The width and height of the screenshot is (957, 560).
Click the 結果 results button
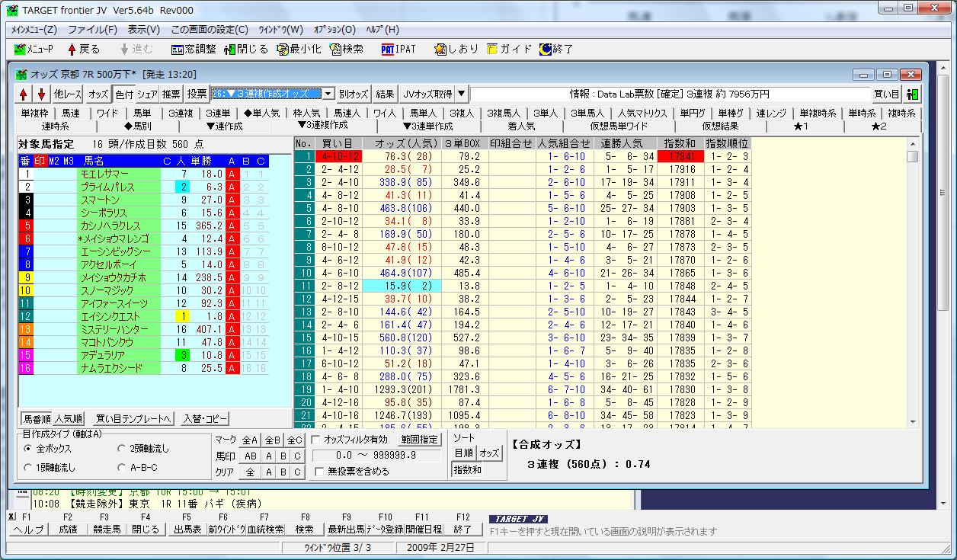click(x=385, y=94)
